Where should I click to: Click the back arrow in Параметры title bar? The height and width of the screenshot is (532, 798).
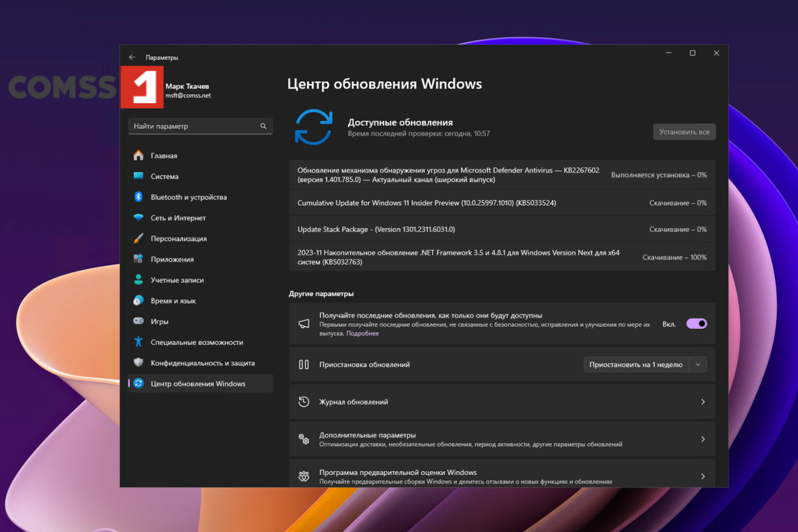tap(132, 57)
